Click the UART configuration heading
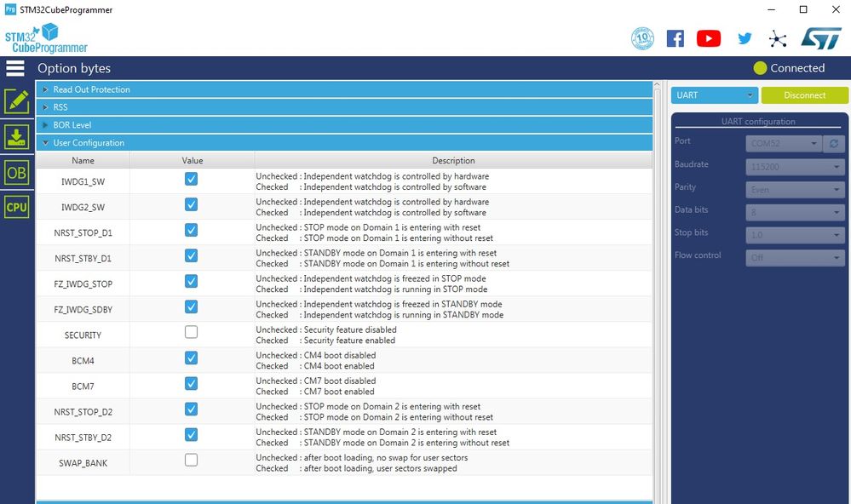851x504 pixels. pyautogui.click(x=758, y=122)
